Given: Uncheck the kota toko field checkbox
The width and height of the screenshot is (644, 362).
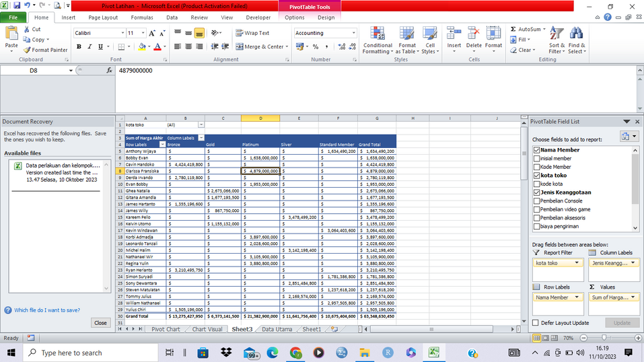Looking at the screenshot, I should [x=536, y=175].
